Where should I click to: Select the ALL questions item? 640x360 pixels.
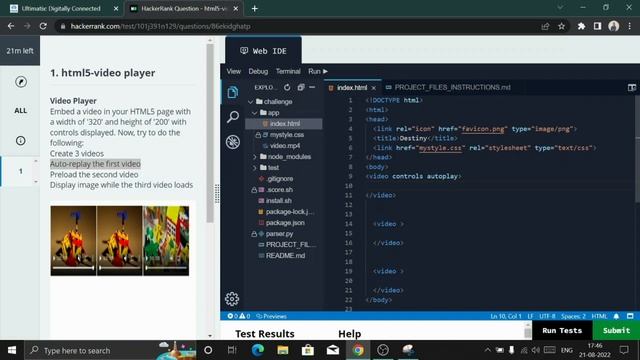pyautogui.click(x=20, y=111)
